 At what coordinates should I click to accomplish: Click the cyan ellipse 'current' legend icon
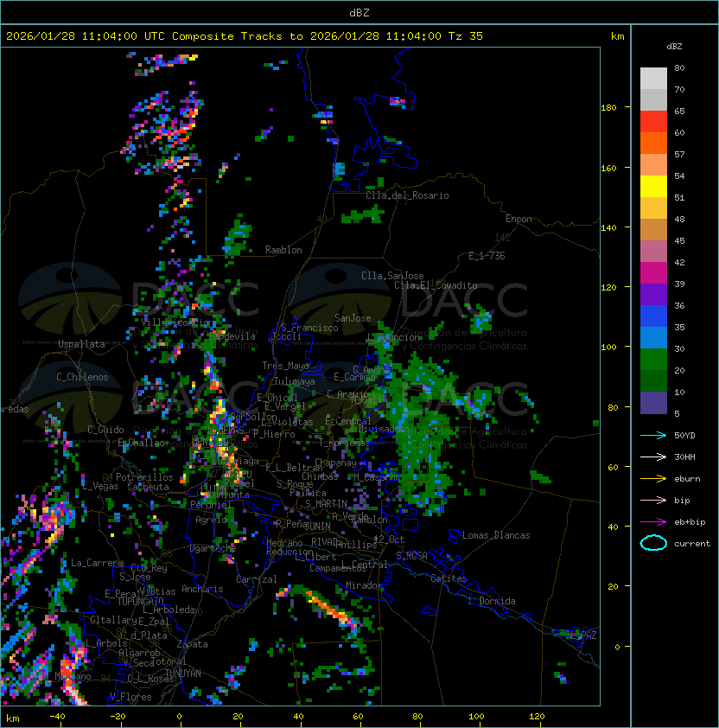coord(653,543)
